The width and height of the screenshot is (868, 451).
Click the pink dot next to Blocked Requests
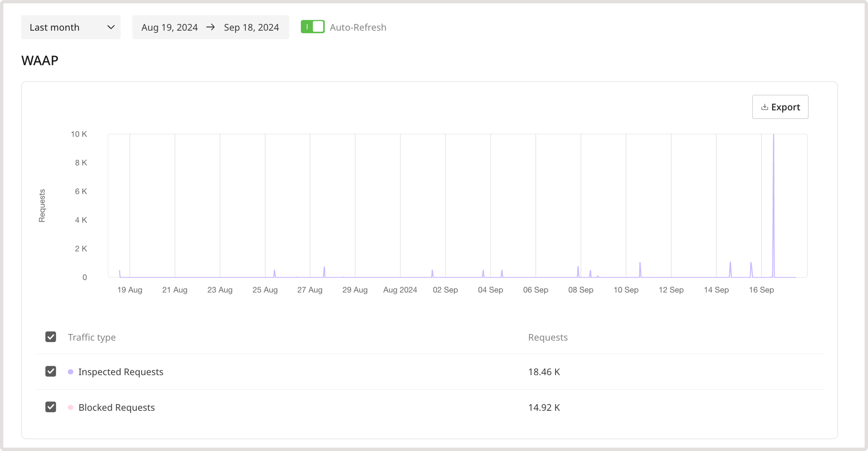[x=70, y=407]
